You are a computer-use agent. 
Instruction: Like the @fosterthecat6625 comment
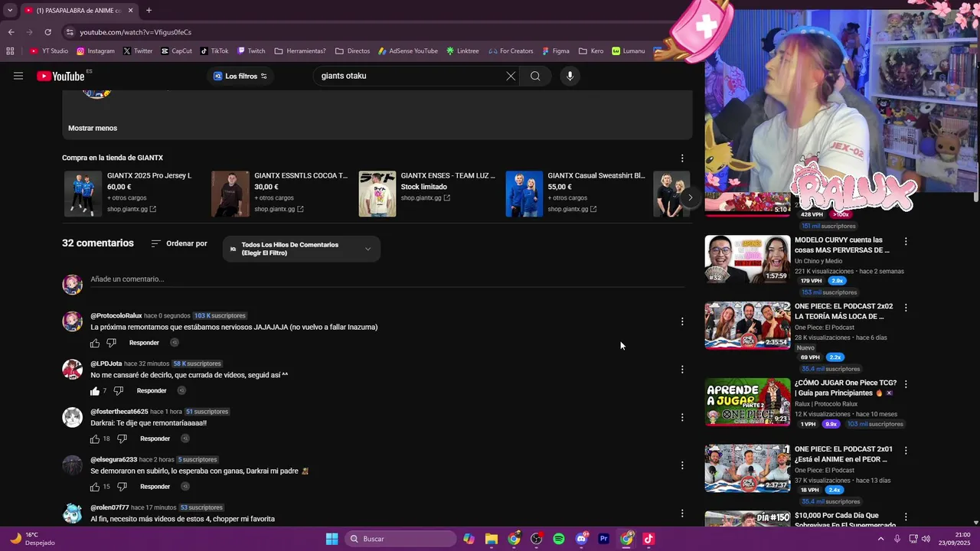[x=95, y=439]
